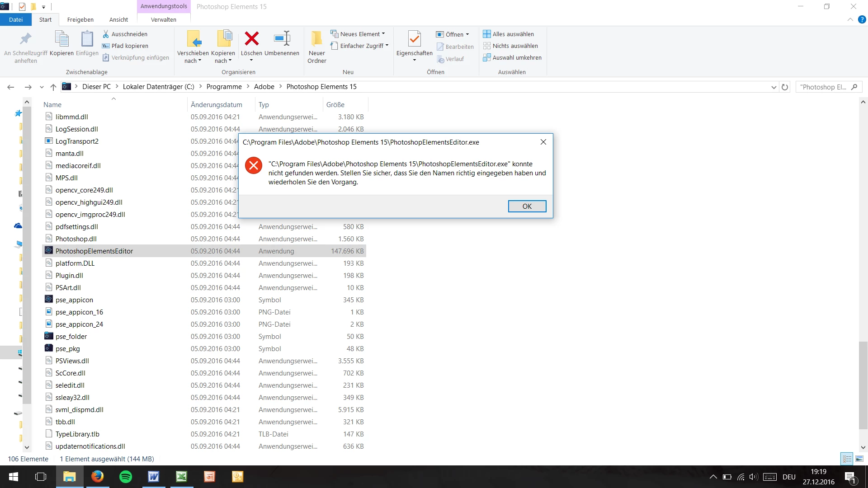Switch to details view icon
Viewport: 868px width, 488px height.
point(847,459)
